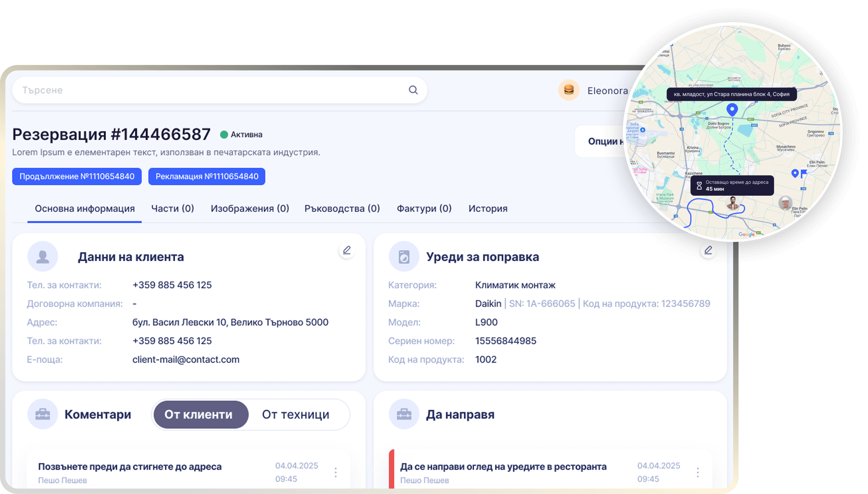868x494 pixels.
Task: Open the Основна информация tab
Action: point(85,209)
